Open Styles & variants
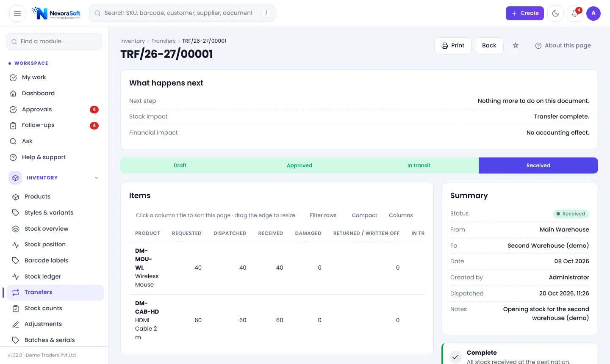This screenshot has width=610, height=364. coord(55,213)
